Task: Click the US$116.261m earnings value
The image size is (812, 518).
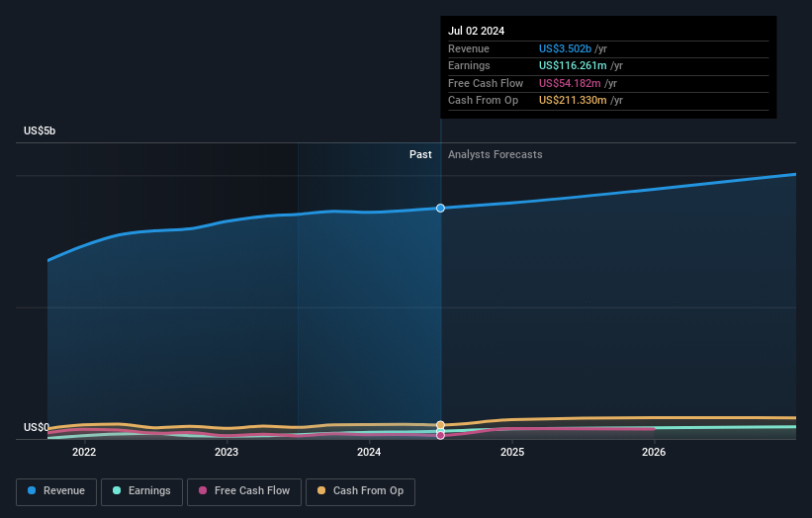Action: pyautogui.click(x=573, y=65)
